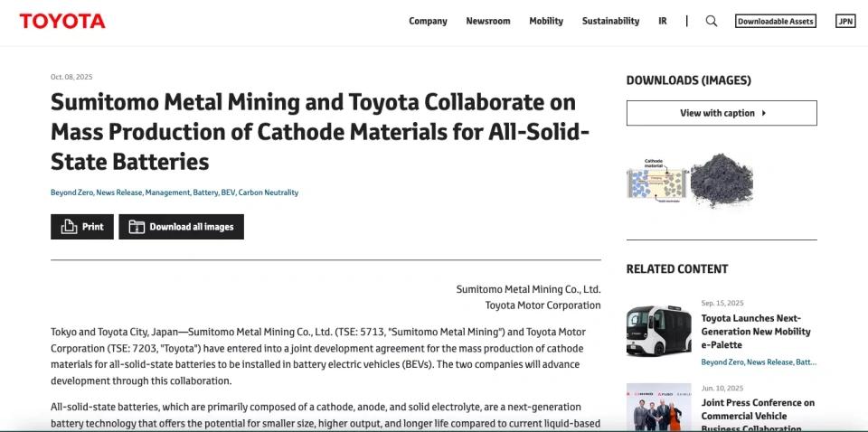Switch language to JPN
The image size is (868, 432).
tap(844, 21)
